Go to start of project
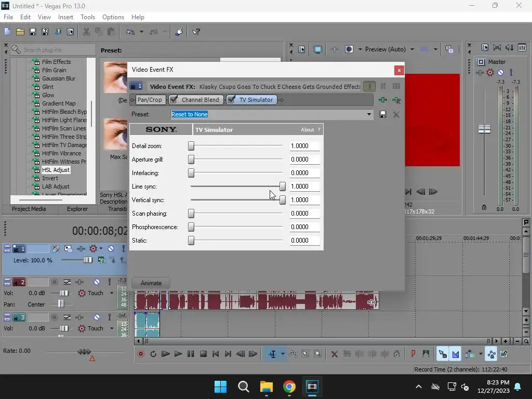This screenshot has width=532, height=399. pos(216,354)
